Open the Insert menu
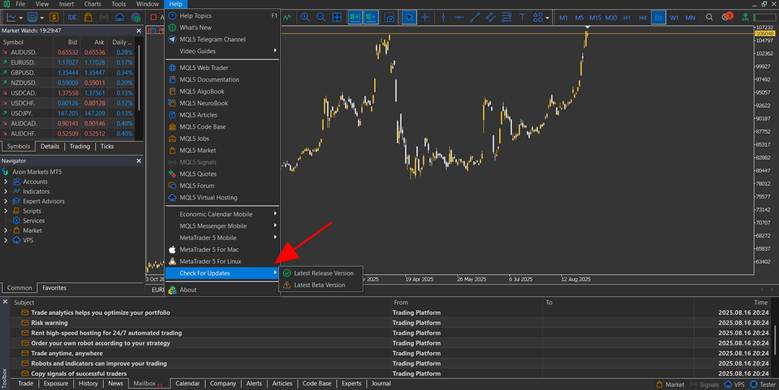Viewport: 779px width, 390px height. pyautogui.click(x=67, y=4)
